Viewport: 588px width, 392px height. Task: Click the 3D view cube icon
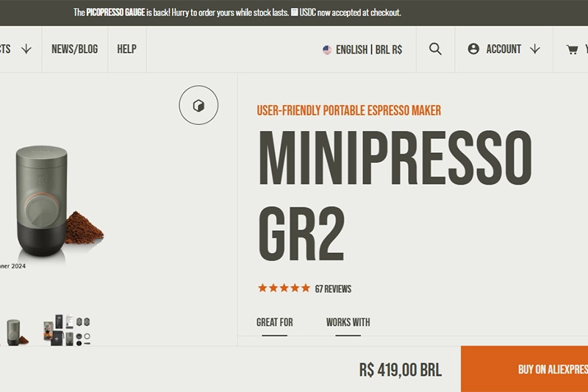pos(198,105)
